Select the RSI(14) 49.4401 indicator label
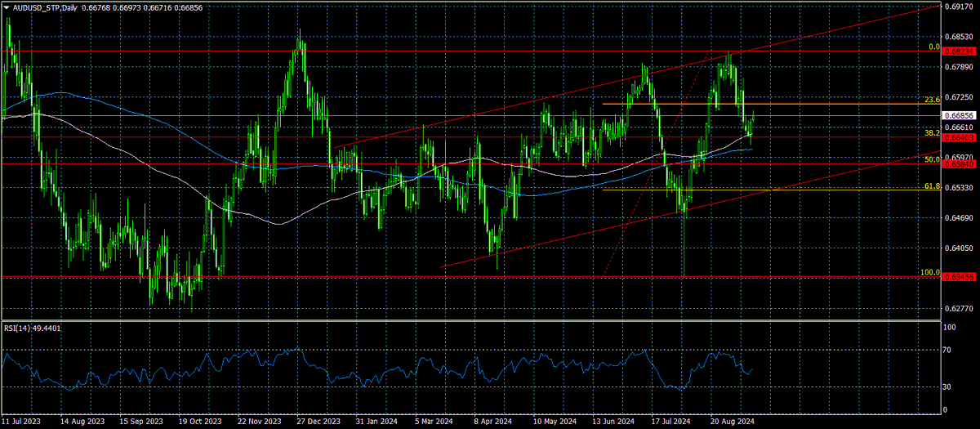The height and width of the screenshot is (429, 980). 33,328
